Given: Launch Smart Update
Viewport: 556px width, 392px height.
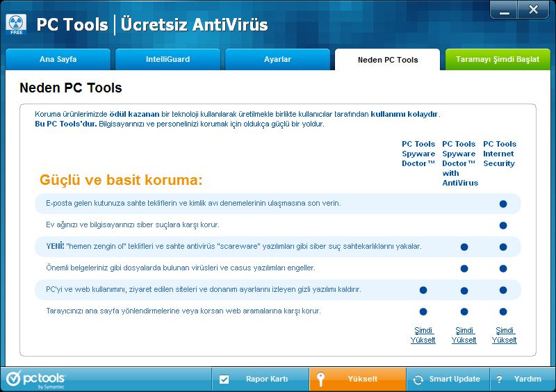Looking at the screenshot, I should (448, 379).
